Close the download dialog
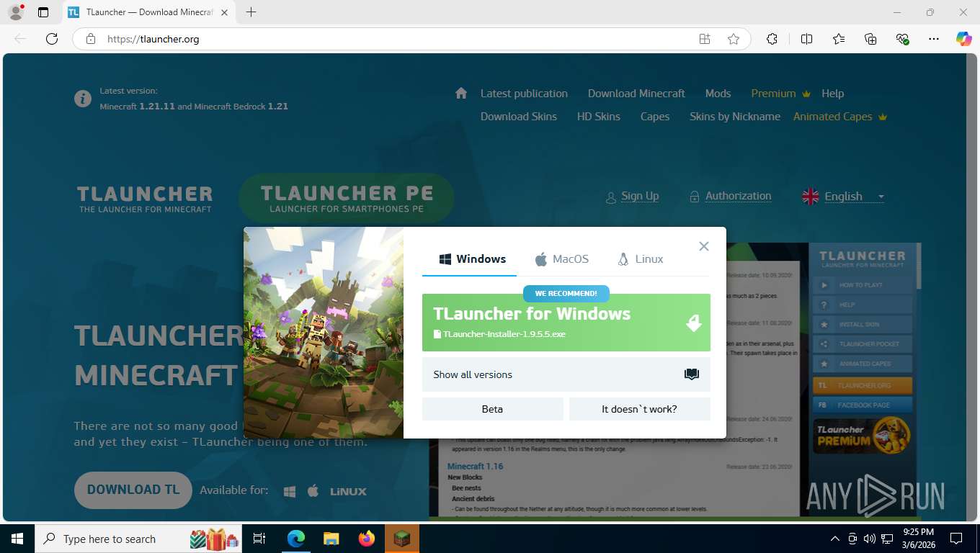980x553 pixels. 704,246
